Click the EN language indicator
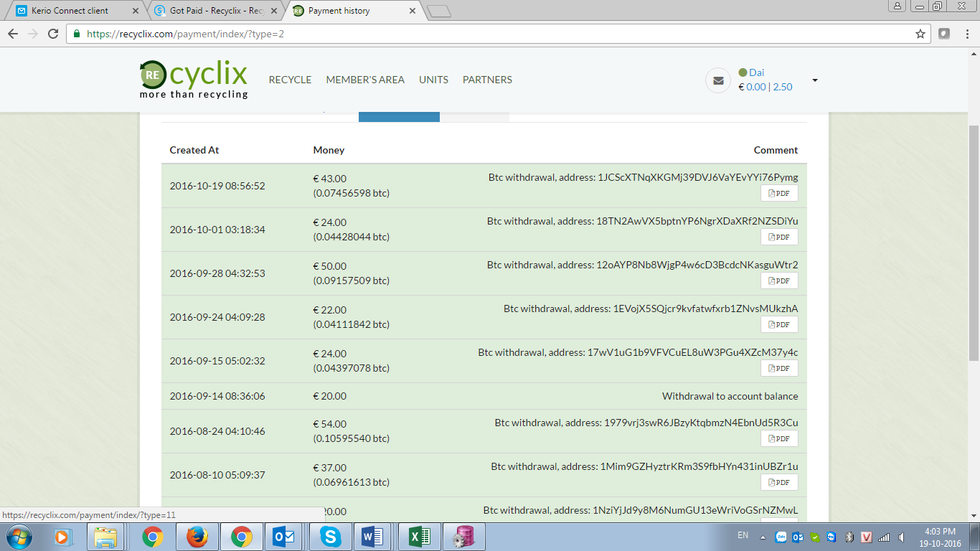This screenshot has height=551, width=980. pos(743,536)
